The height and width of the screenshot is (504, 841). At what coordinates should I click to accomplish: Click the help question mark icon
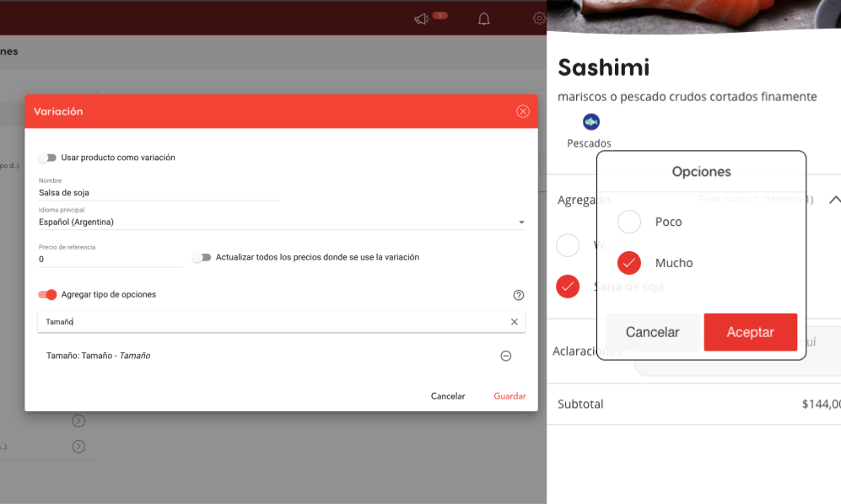point(519,295)
